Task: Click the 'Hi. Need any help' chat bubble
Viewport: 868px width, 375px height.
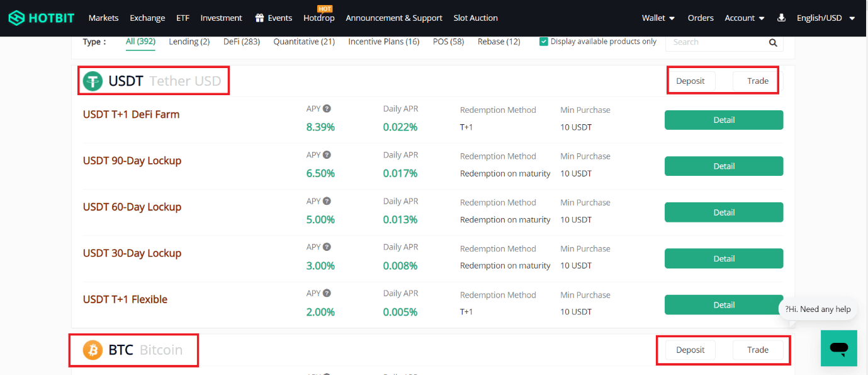Action: pos(818,309)
